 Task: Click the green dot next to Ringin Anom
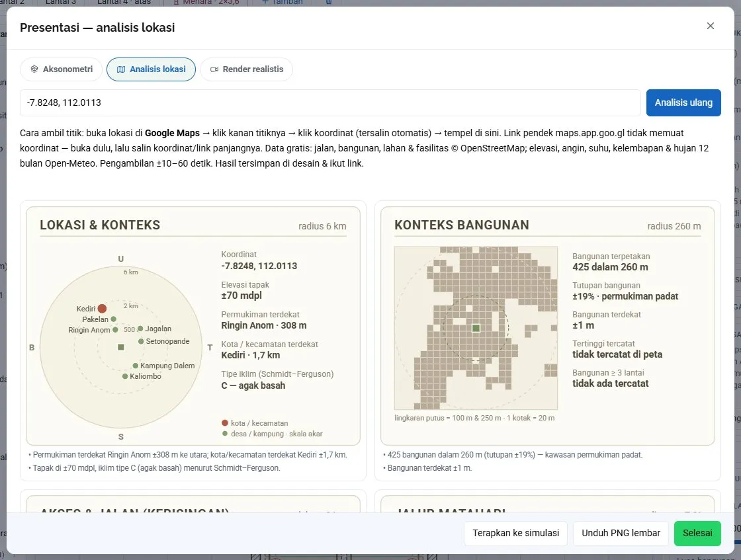click(x=115, y=329)
